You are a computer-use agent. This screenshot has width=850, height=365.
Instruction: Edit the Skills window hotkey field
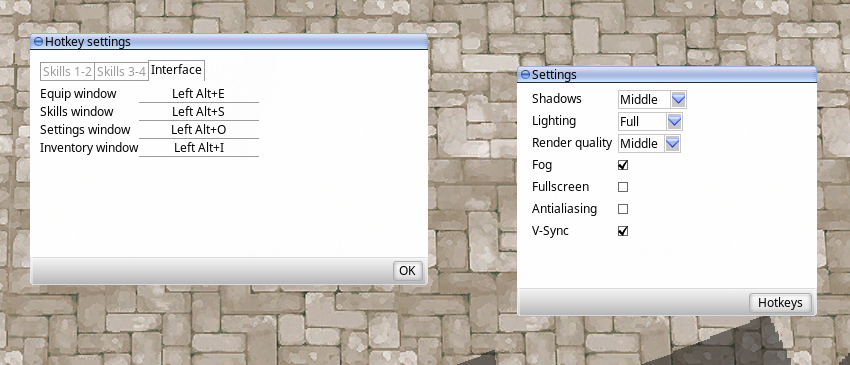pyautogui.click(x=198, y=112)
